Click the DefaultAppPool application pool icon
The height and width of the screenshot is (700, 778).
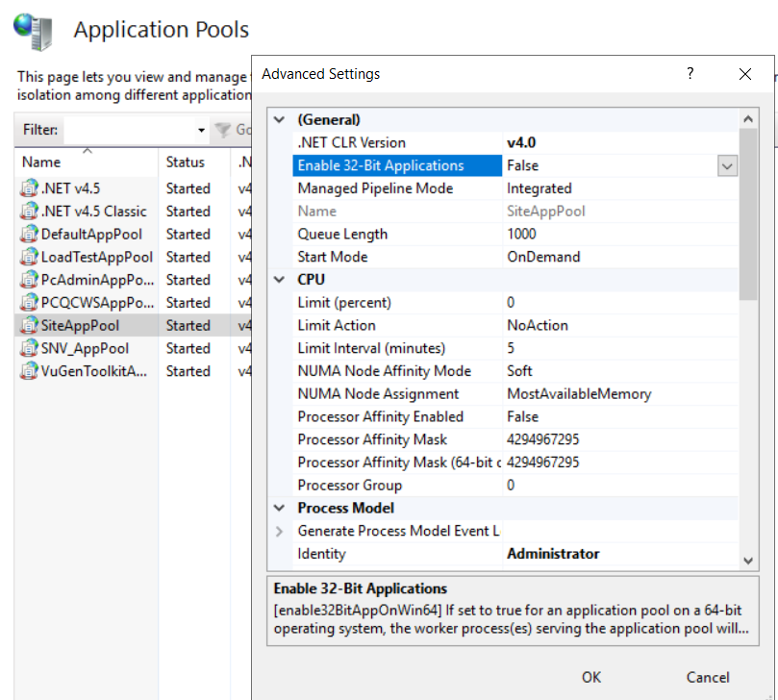pyautogui.click(x=28, y=234)
